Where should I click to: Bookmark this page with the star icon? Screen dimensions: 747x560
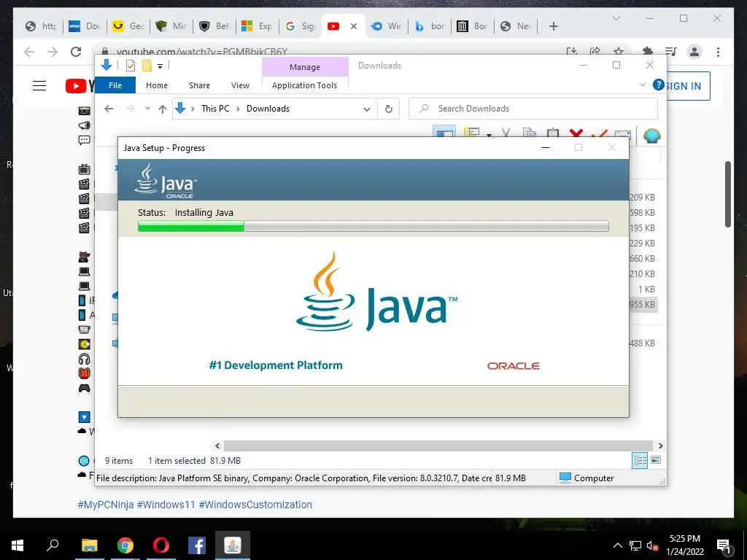click(619, 52)
